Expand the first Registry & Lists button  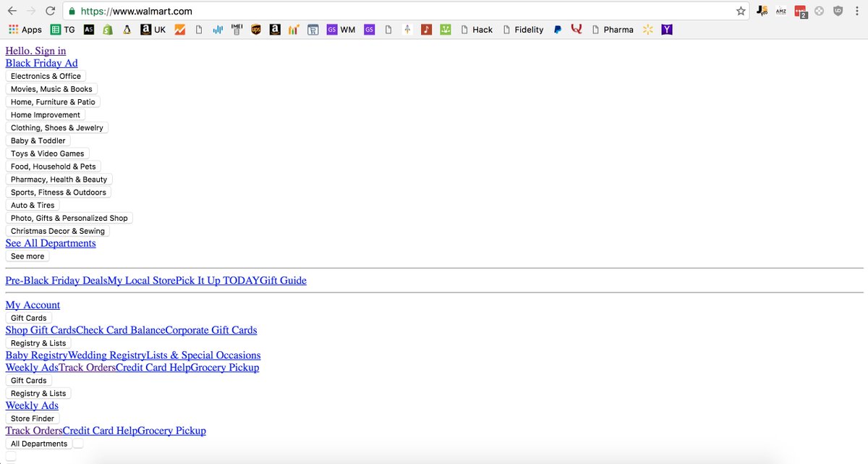pos(38,343)
